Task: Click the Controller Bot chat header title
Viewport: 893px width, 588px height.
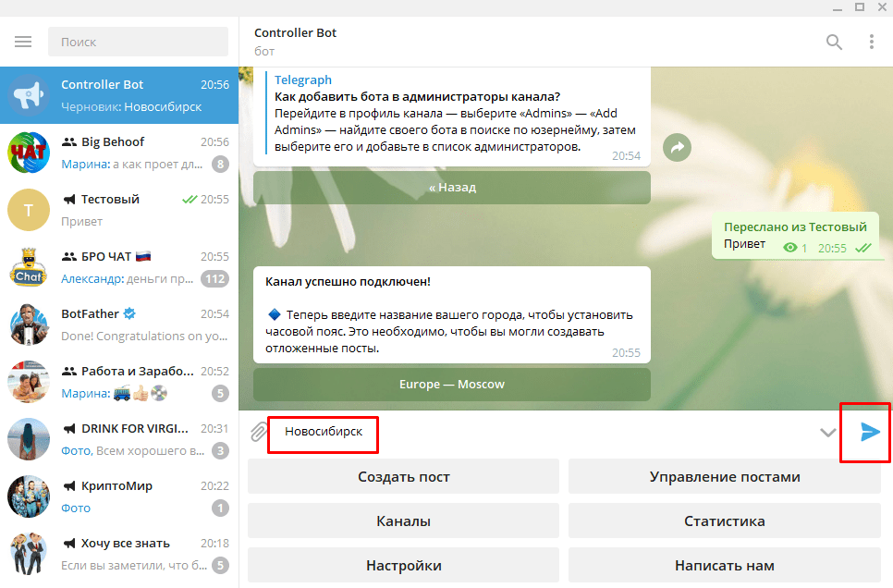Action: coord(295,33)
